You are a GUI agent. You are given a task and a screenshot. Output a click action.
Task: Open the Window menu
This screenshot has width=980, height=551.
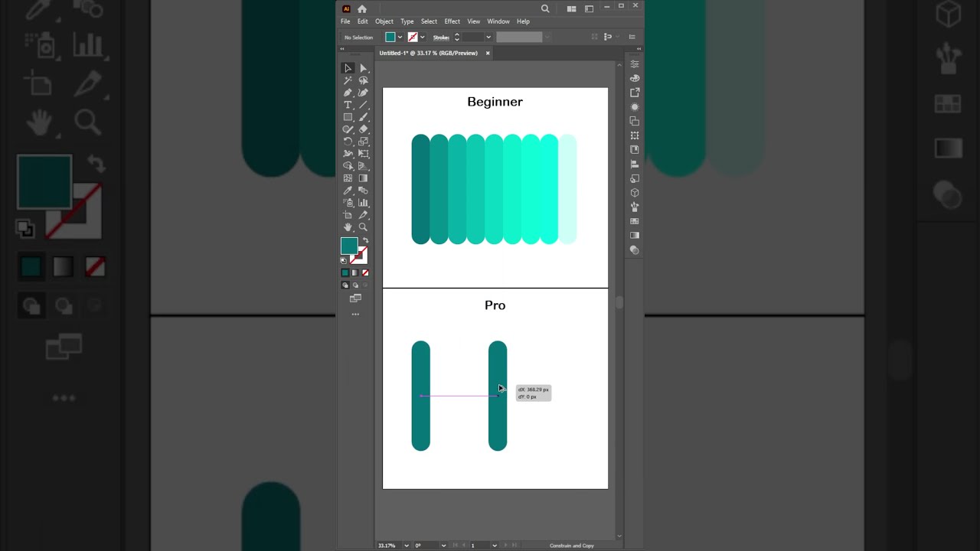click(498, 21)
